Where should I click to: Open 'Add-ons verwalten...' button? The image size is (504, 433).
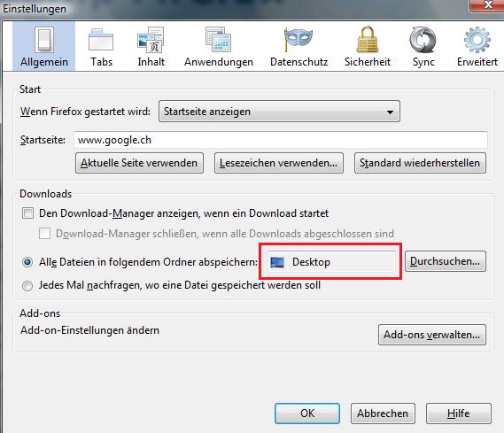(432, 335)
